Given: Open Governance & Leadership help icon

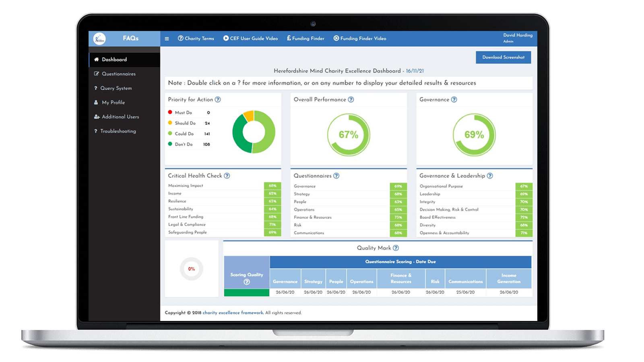Looking at the screenshot, I should click(x=490, y=176).
